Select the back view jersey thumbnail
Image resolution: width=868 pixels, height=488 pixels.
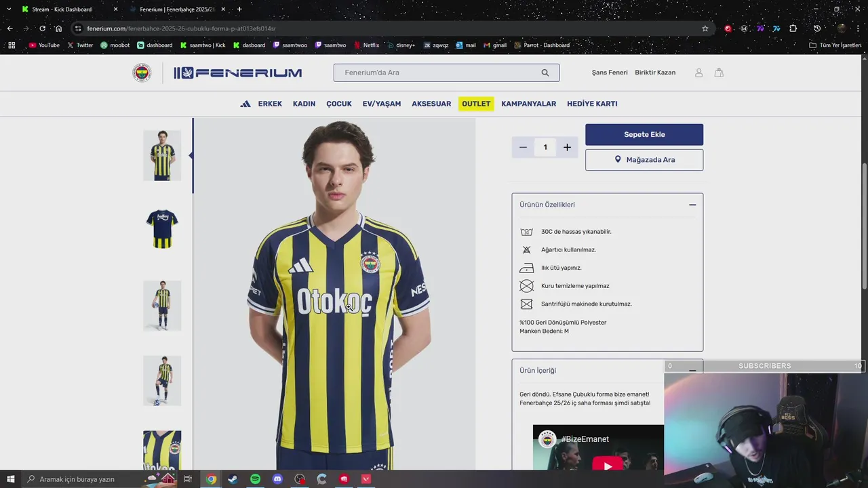click(162, 230)
